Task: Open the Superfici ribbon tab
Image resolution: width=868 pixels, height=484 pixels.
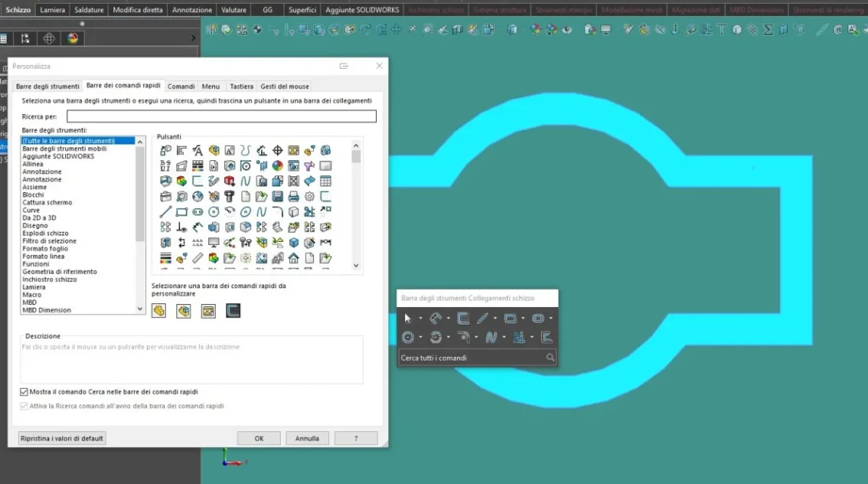Action: pyautogui.click(x=302, y=10)
